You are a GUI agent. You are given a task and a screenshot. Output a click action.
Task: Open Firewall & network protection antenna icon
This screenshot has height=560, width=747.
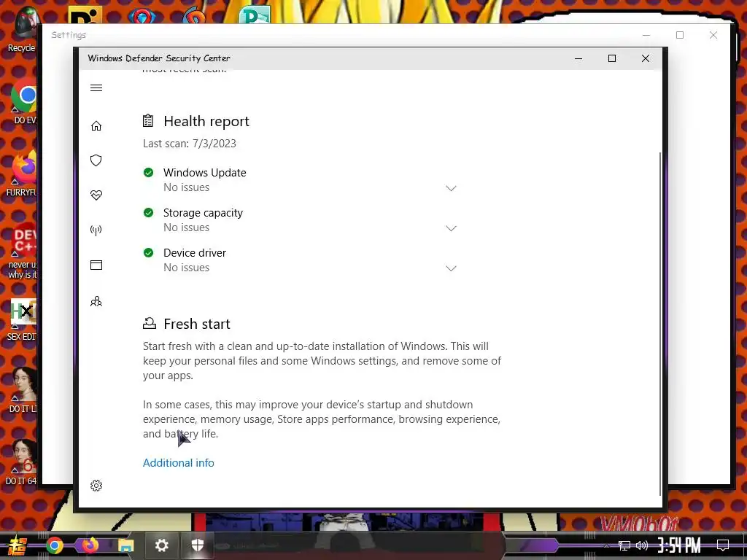pyautogui.click(x=96, y=230)
